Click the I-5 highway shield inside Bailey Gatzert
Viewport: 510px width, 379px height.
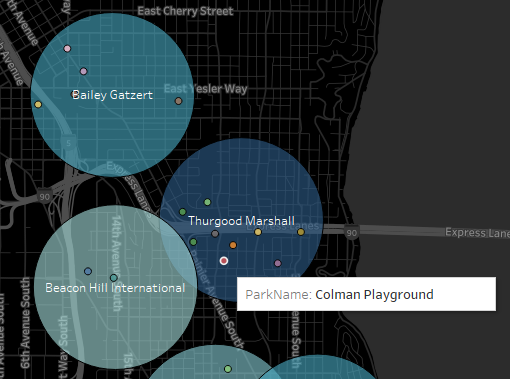click(69, 143)
